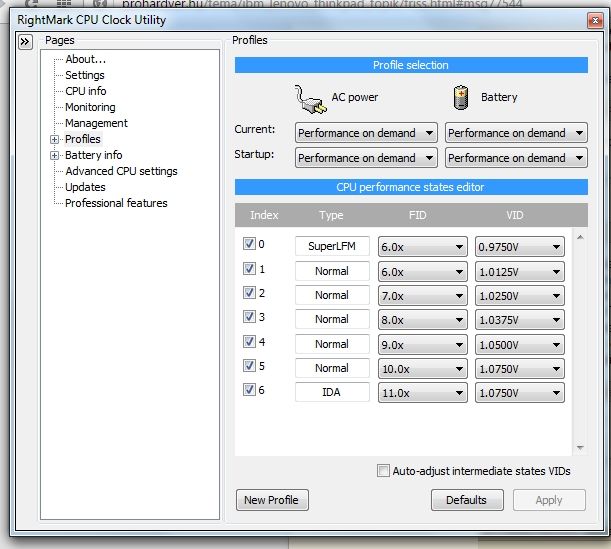Click the Type column header
611x549 pixels.
point(331,215)
